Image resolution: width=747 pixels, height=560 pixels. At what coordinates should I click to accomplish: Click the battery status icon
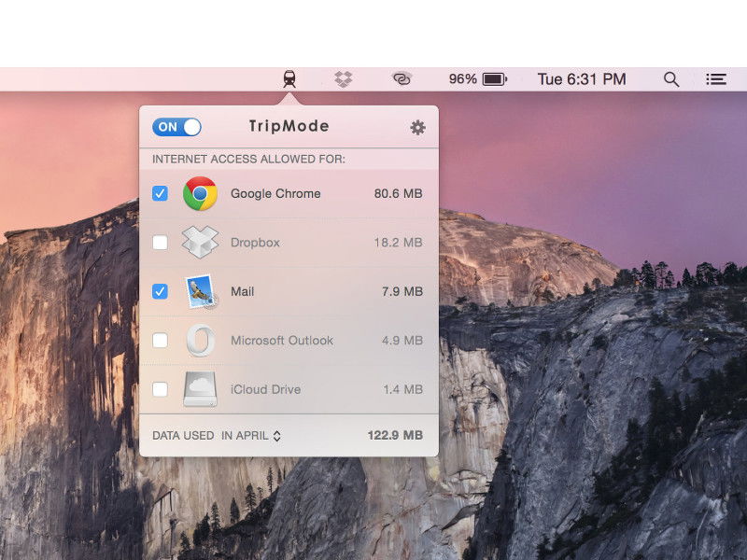[x=495, y=79]
